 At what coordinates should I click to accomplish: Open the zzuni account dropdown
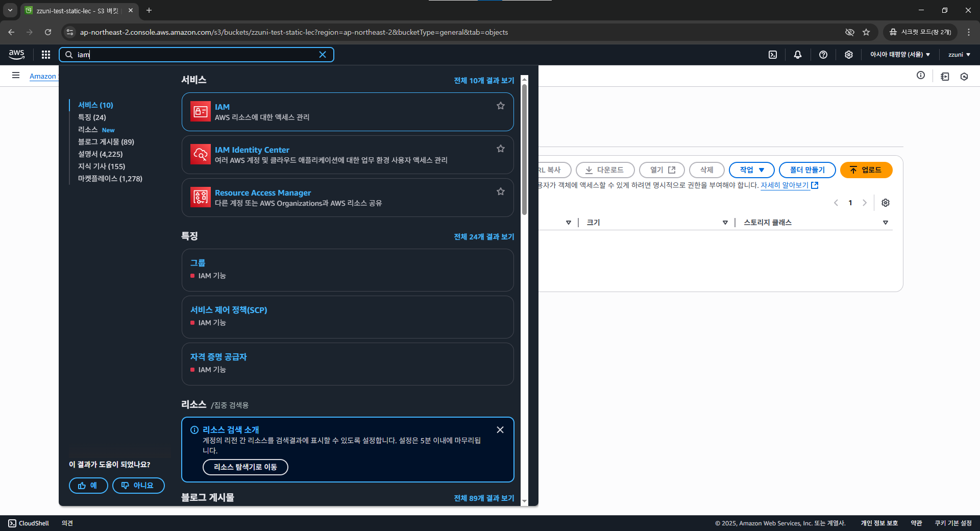[x=959, y=55]
